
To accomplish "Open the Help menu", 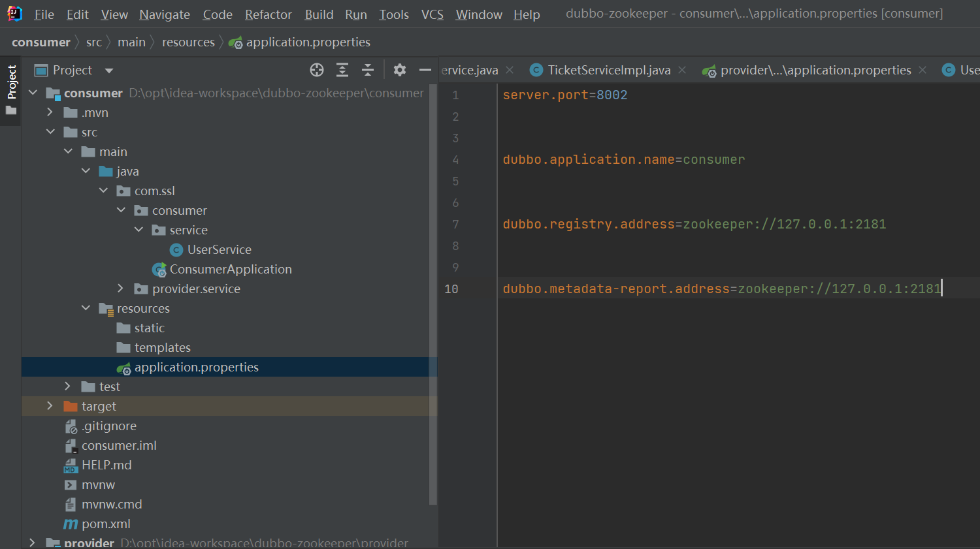I will tap(527, 14).
